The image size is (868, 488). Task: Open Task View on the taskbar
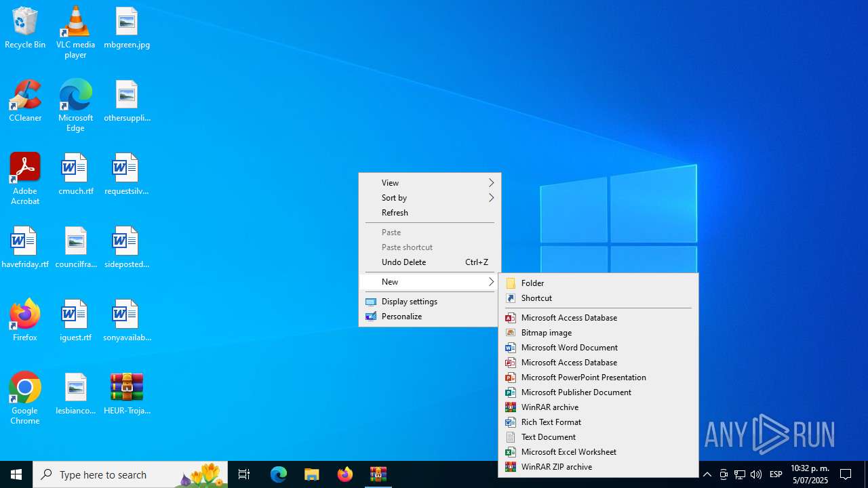tap(244, 474)
